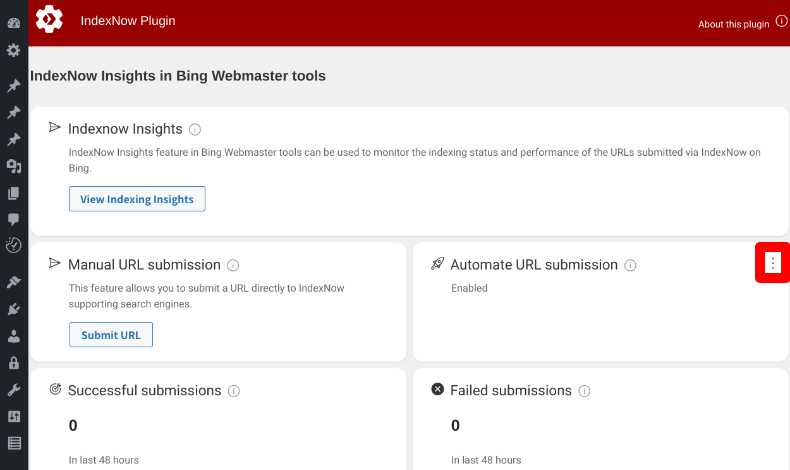This screenshot has width=790, height=470.
Task: Click info icon next to Failed submissions
Action: tap(584, 391)
